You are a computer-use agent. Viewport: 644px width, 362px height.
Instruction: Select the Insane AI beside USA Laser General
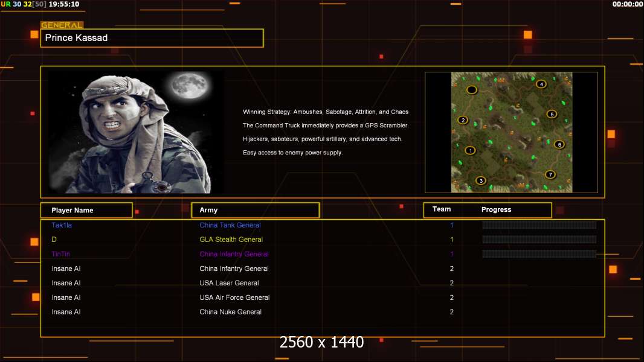[66, 284]
